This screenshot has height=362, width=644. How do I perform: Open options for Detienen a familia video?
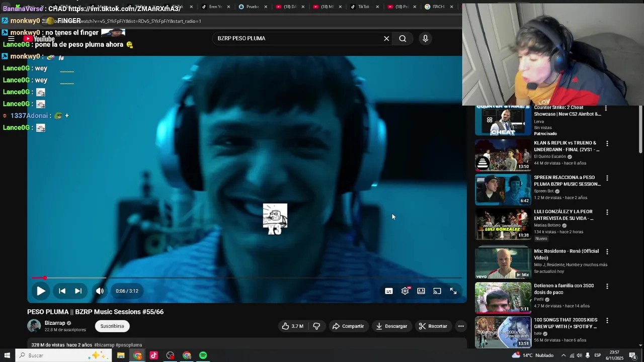[x=607, y=286]
